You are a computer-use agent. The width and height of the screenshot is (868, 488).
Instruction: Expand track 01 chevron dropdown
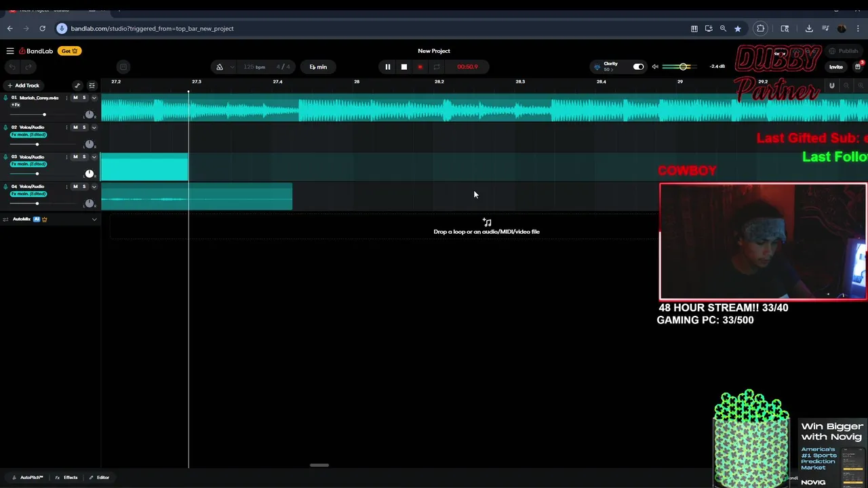[x=94, y=98]
